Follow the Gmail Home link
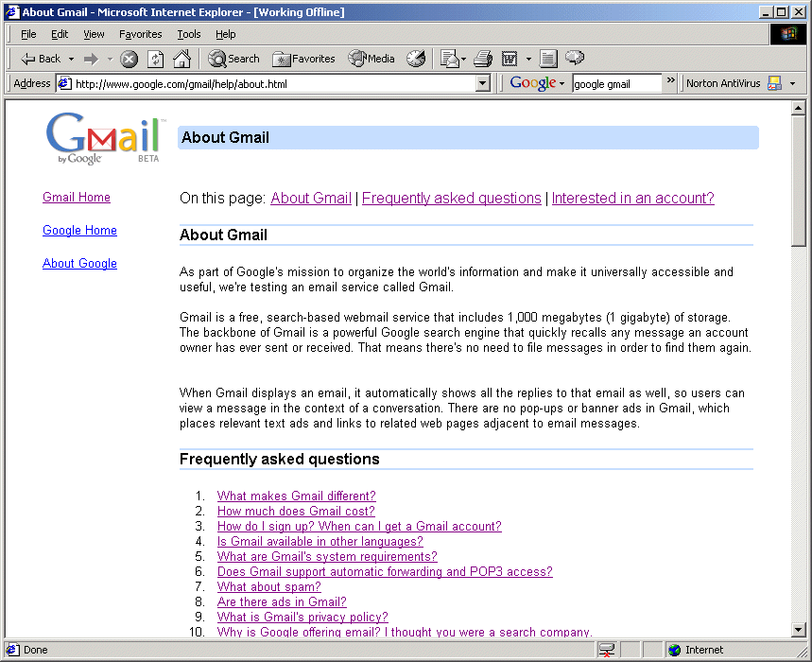Screen dimensions: 812x662 point(77,198)
